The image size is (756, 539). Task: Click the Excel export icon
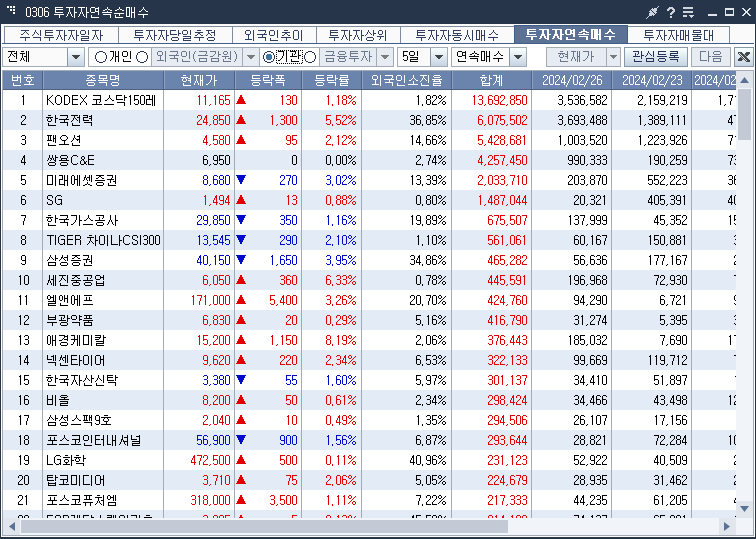(743, 57)
